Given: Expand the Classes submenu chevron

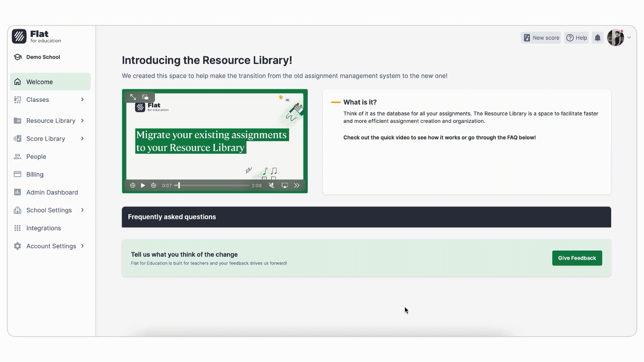Looking at the screenshot, I should [82, 100].
